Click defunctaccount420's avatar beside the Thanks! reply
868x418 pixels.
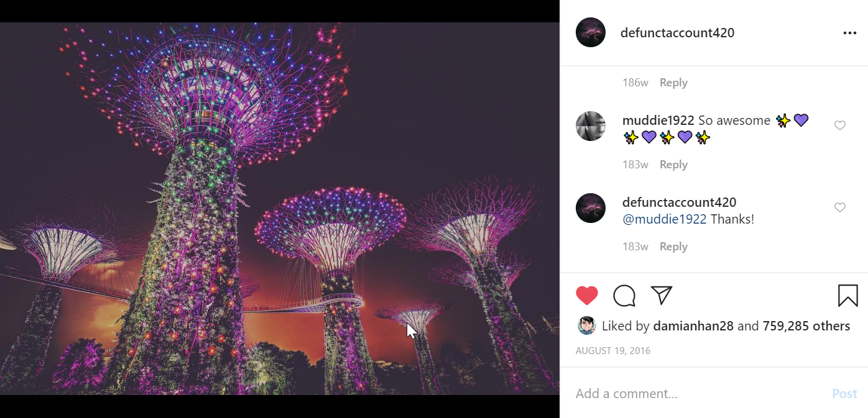pyautogui.click(x=591, y=208)
